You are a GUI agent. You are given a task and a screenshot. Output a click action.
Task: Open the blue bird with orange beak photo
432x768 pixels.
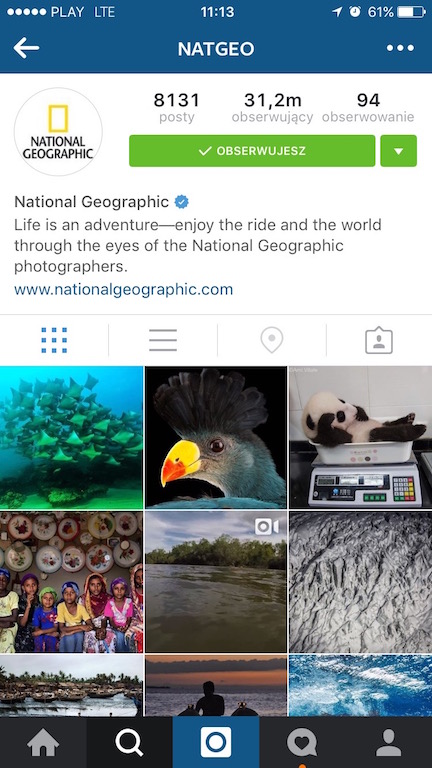(216, 437)
